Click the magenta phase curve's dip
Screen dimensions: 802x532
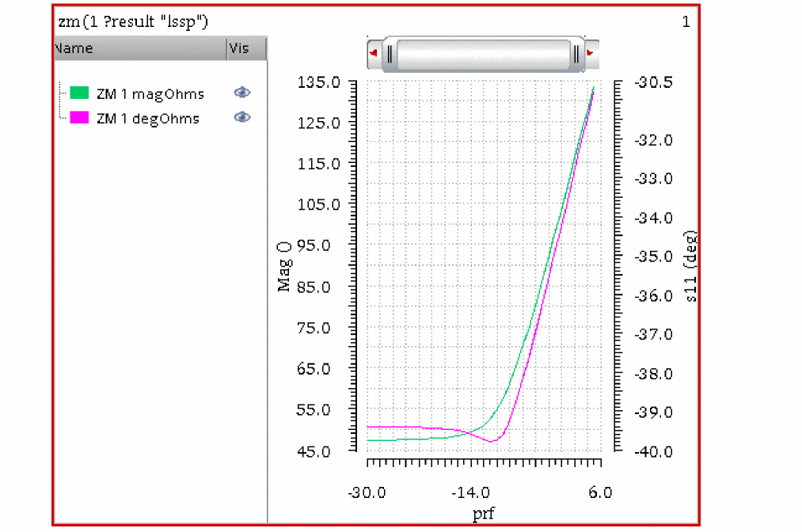click(492, 440)
